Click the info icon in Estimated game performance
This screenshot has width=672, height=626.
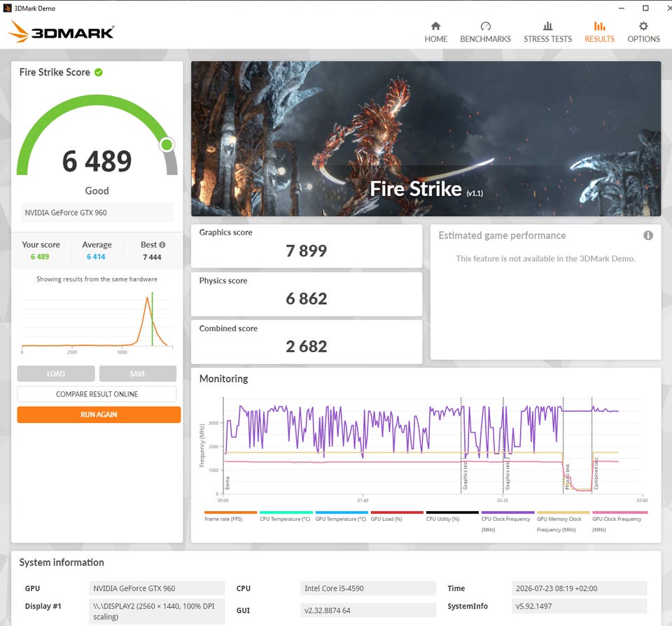(648, 235)
